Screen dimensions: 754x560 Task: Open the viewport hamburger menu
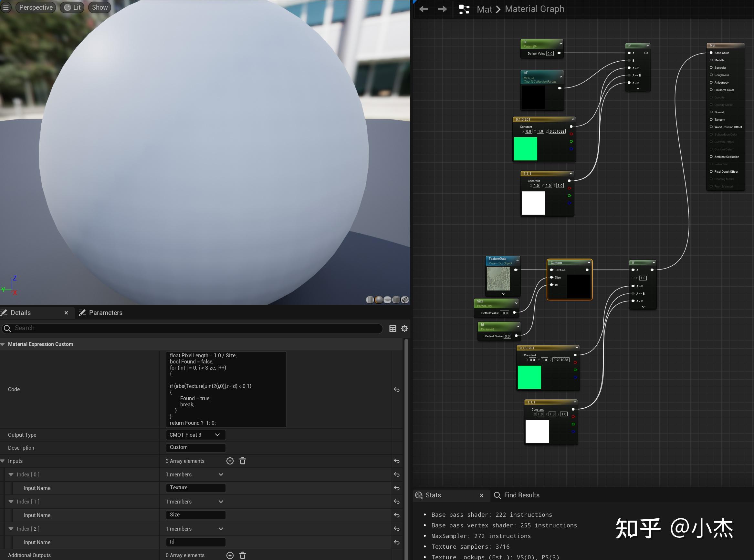click(x=6, y=7)
